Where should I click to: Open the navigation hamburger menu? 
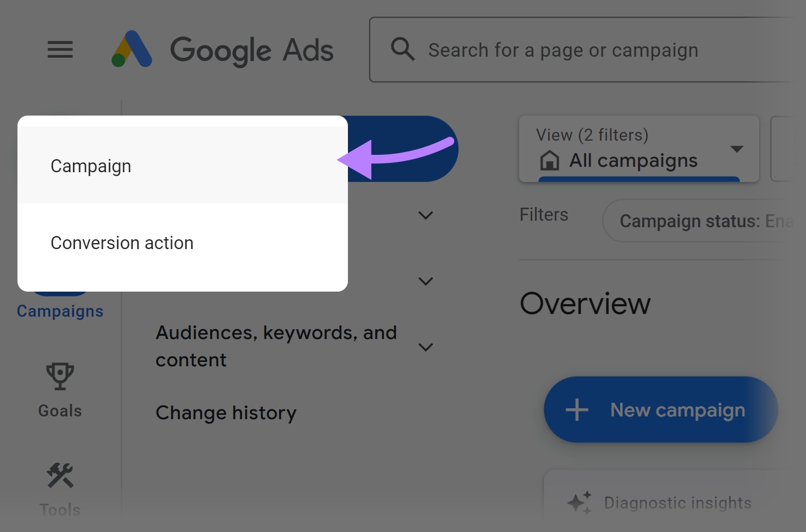click(x=59, y=50)
